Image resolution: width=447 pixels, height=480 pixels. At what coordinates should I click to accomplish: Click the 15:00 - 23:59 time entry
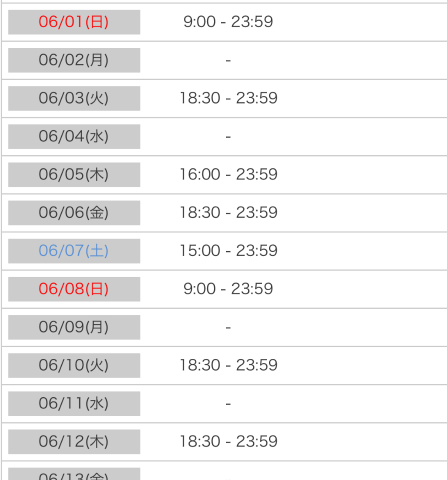[x=228, y=251]
